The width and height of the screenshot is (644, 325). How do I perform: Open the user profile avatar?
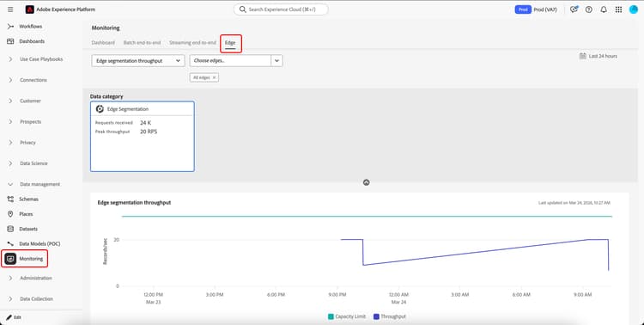coord(634,9)
